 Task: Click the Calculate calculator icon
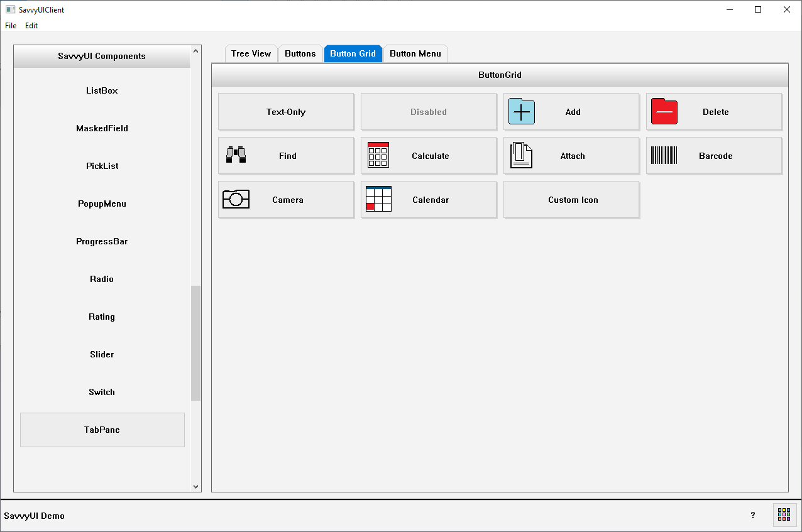coord(378,155)
